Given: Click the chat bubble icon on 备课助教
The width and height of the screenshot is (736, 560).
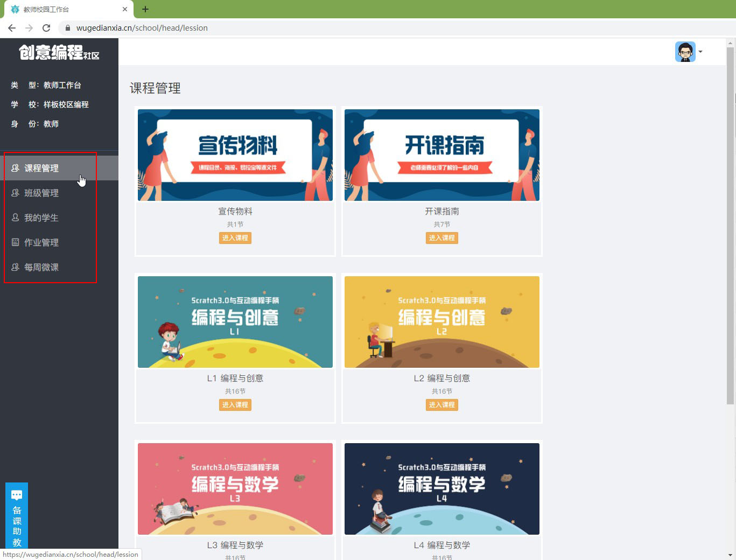Looking at the screenshot, I should (17, 495).
